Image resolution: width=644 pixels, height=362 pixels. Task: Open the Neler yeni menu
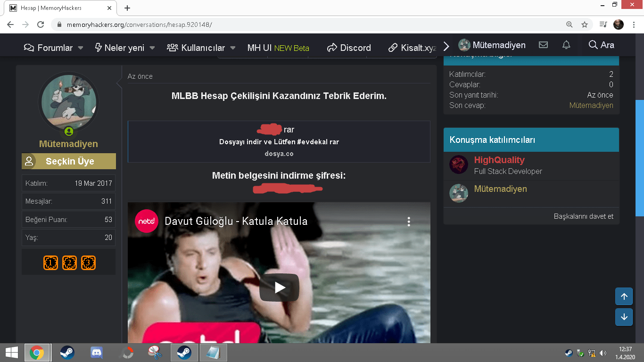(x=120, y=48)
